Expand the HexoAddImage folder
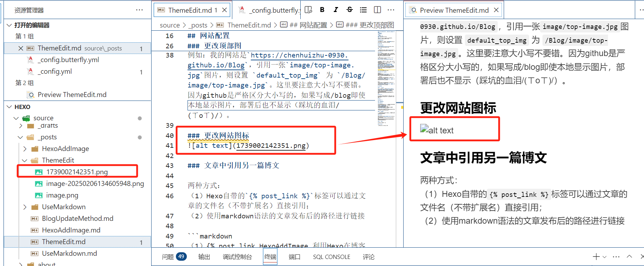This screenshot has width=644, height=266. [25, 149]
